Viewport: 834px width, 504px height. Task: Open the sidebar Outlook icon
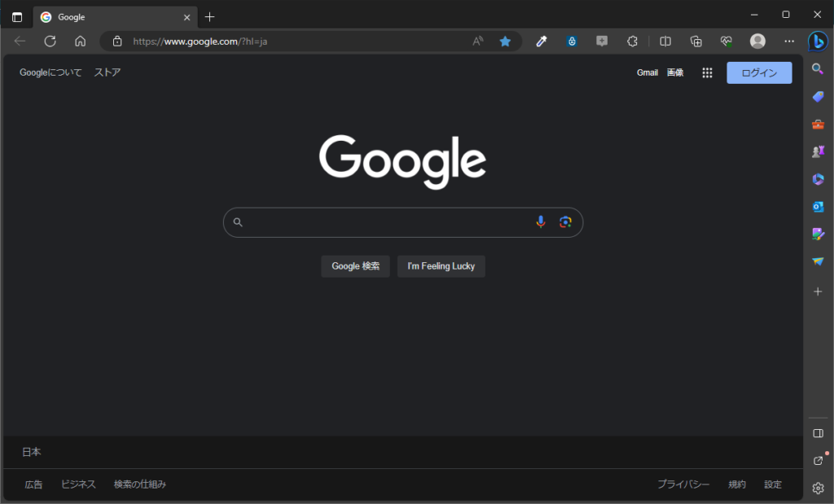click(x=818, y=206)
